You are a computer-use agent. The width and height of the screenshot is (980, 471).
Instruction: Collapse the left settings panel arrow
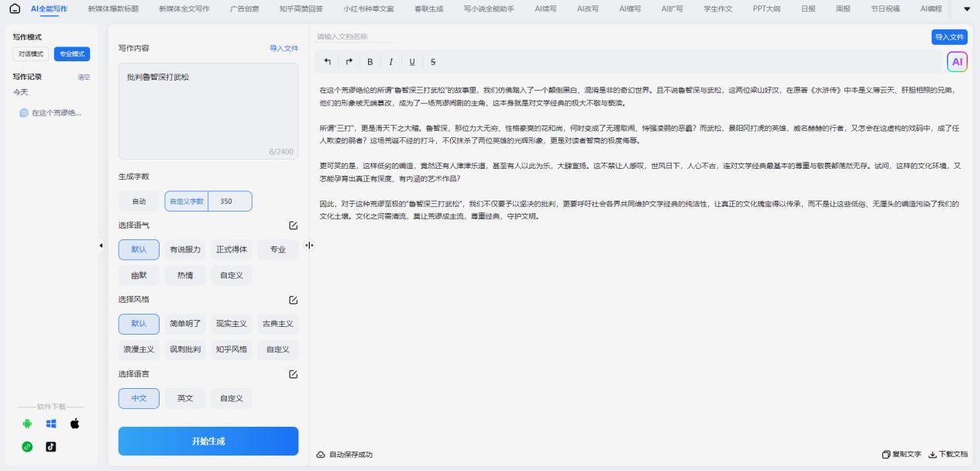tap(101, 244)
